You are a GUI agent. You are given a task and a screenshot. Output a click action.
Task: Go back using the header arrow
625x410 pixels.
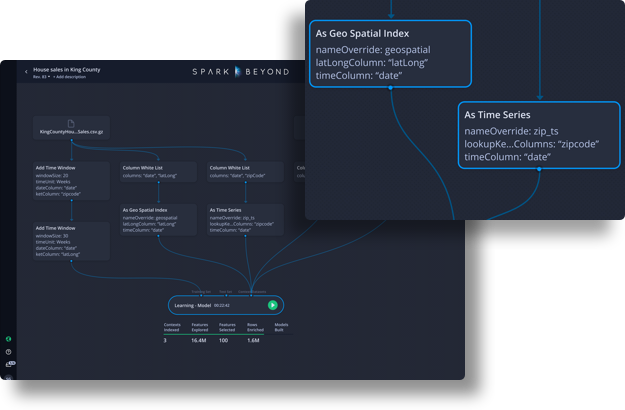point(26,72)
